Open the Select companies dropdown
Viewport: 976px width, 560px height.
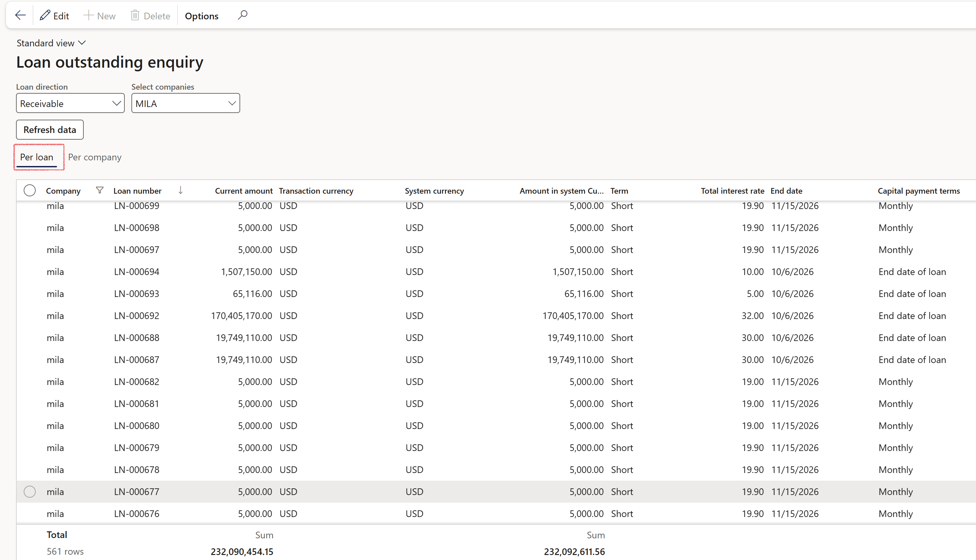point(185,103)
